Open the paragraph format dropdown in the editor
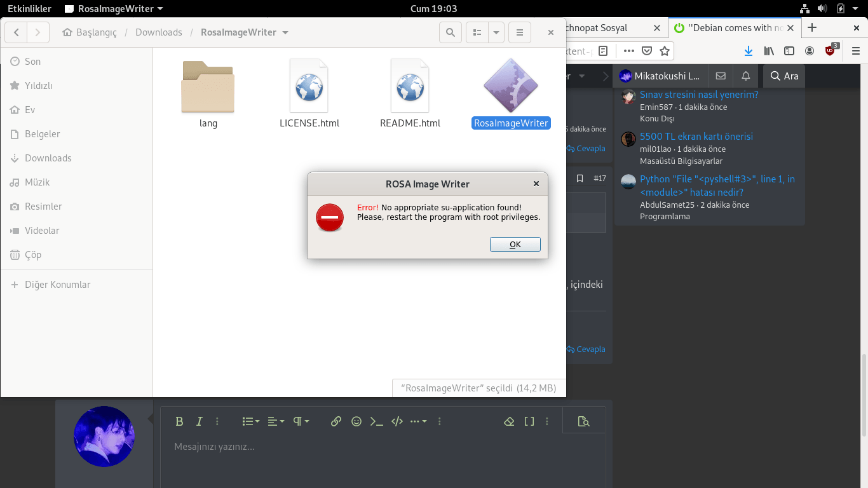This screenshot has width=868, height=488. click(301, 421)
